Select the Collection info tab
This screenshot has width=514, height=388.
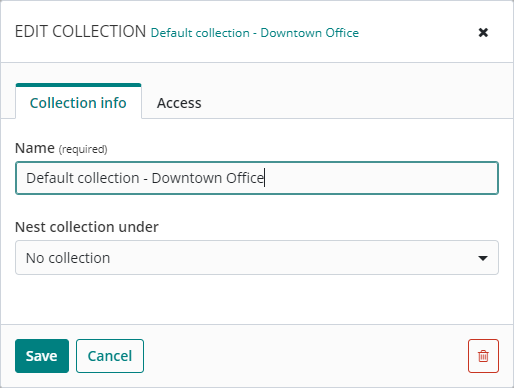coord(78,101)
